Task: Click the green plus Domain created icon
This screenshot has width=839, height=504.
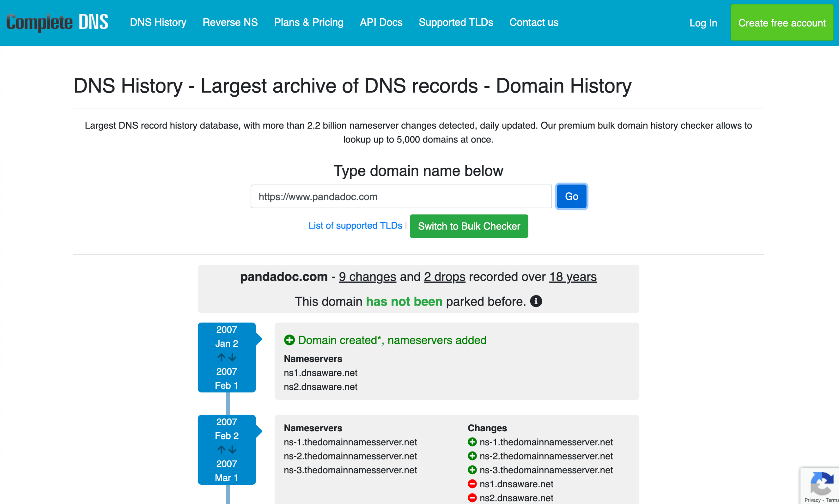Action: [289, 340]
